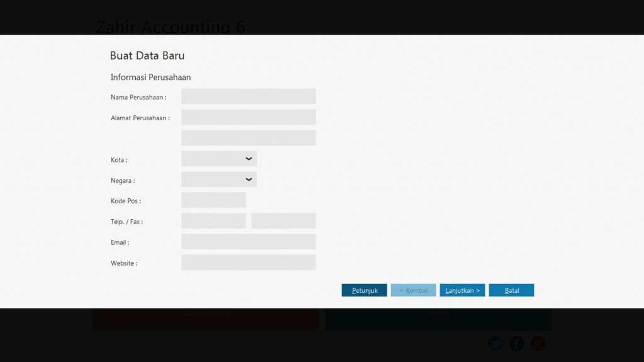Select the second Alamat Perusahaan line
Viewport: 644px width, 362px height.
pyautogui.click(x=248, y=138)
